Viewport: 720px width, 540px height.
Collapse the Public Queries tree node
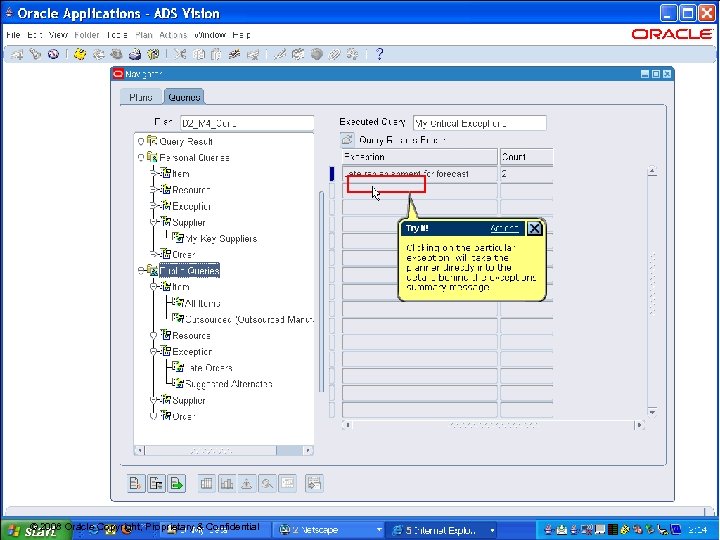(x=141, y=271)
